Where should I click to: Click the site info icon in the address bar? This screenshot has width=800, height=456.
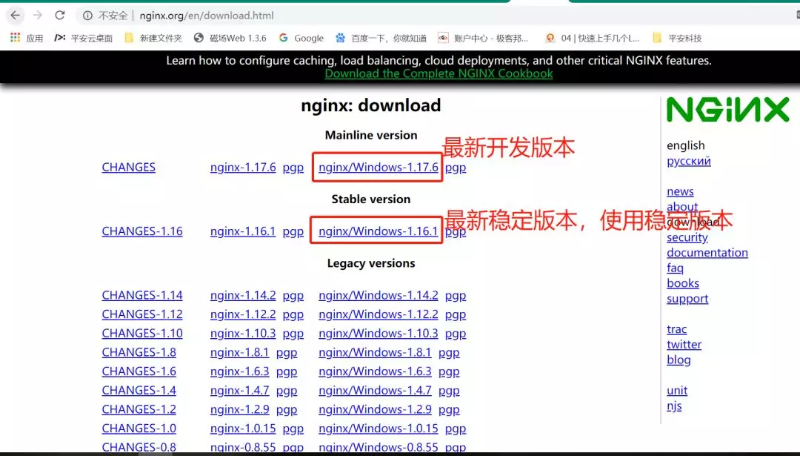pos(87,16)
